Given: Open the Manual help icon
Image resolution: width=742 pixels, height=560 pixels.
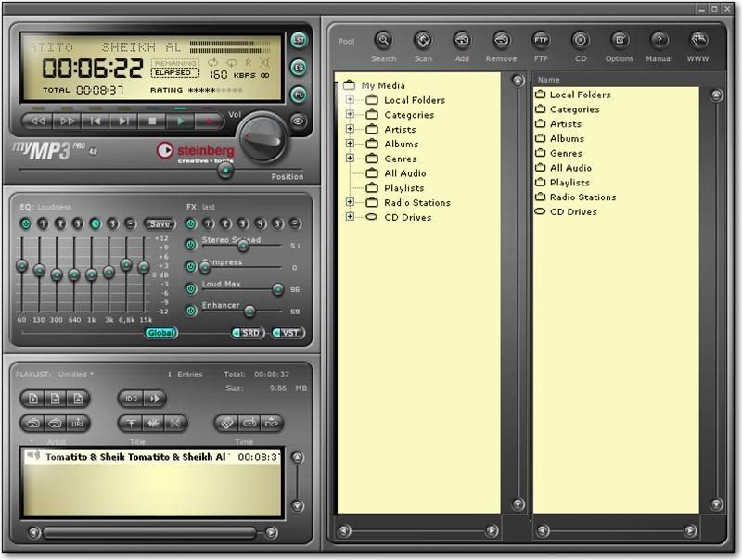Looking at the screenshot, I should (x=659, y=41).
